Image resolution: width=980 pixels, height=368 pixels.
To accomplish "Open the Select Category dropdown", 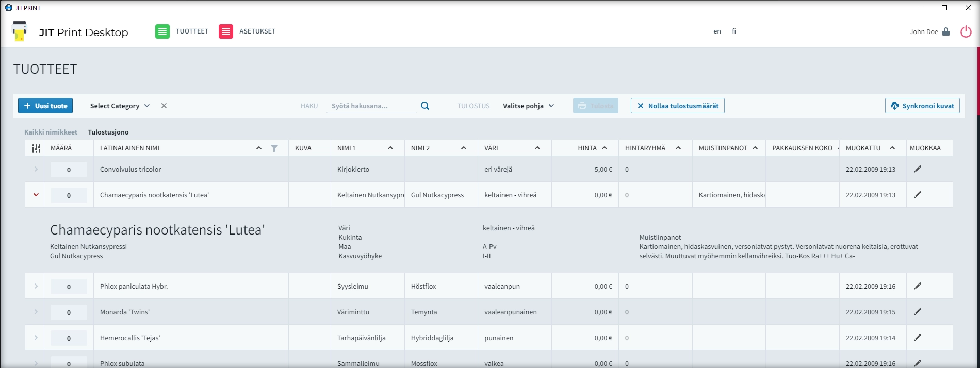I will click(120, 106).
